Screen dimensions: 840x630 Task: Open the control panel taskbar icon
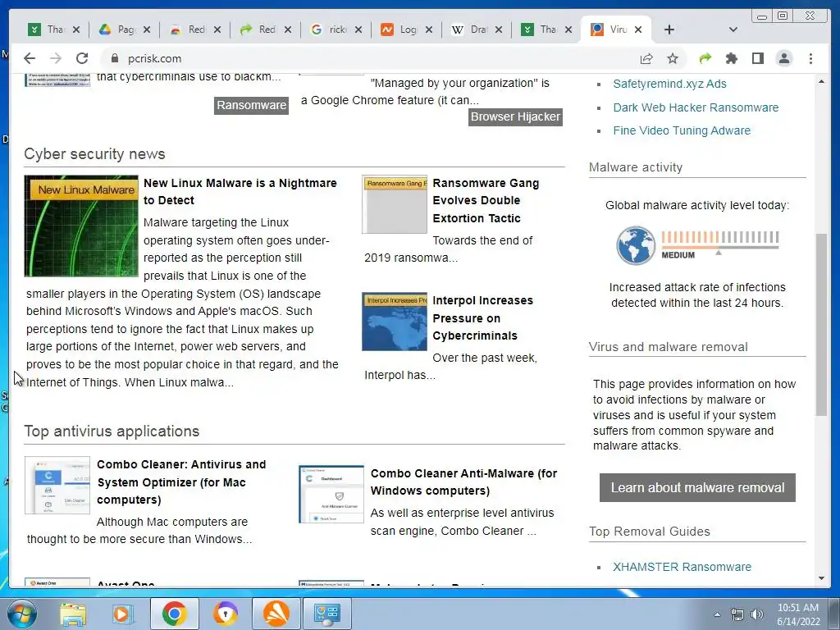pos(326,614)
